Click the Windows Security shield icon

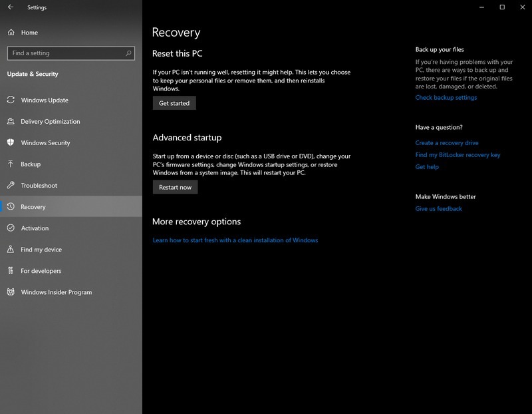coord(11,142)
